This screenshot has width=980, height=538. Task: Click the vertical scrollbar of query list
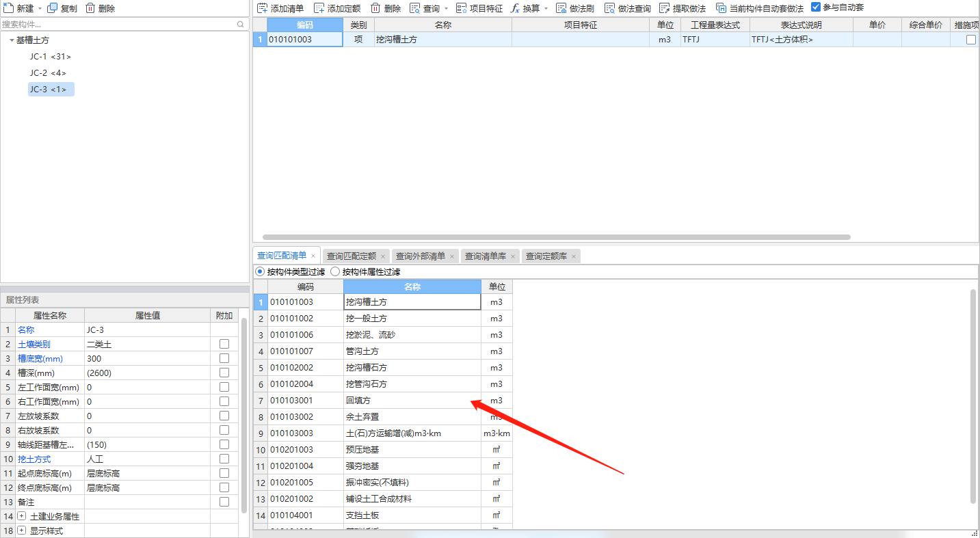[x=973, y=397]
